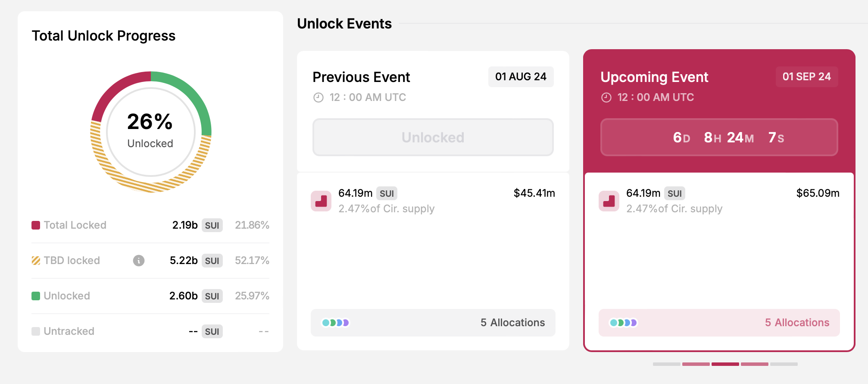The image size is (868, 384).
Task: Click the Total Locked red legend square
Action: point(35,225)
